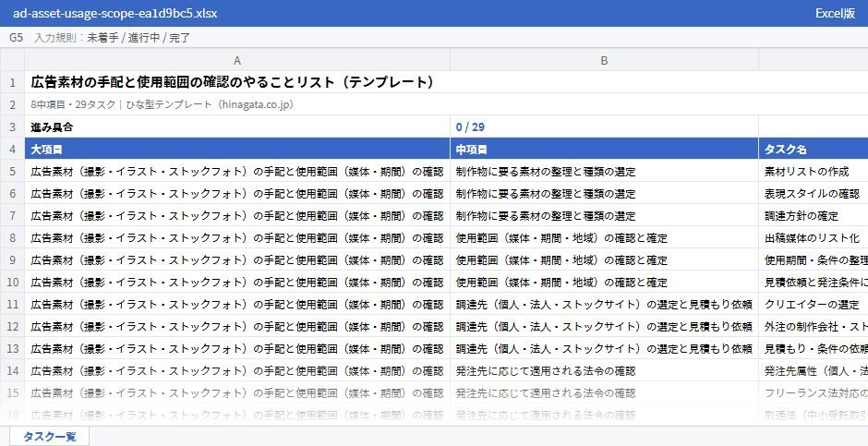Viewport: 868px width, 446px height.
Task: Click 発注先属性 cell in row 14
Action: [814, 370]
